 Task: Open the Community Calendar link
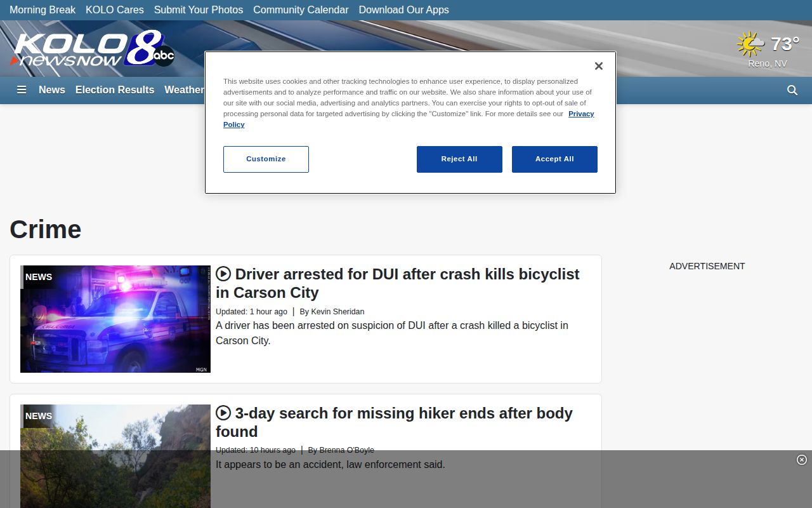(x=301, y=10)
